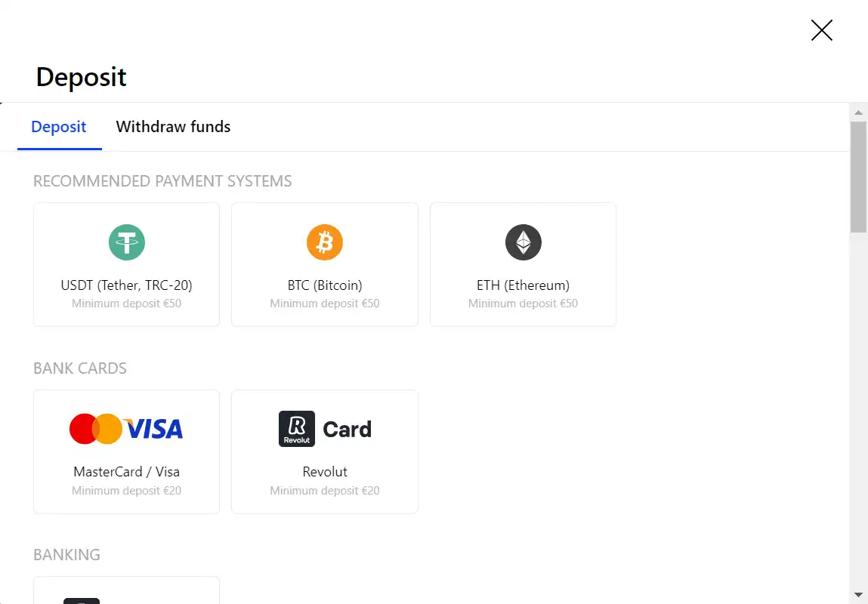Select the Deposit tab
868x604 pixels.
pyautogui.click(x=59, y=127)
